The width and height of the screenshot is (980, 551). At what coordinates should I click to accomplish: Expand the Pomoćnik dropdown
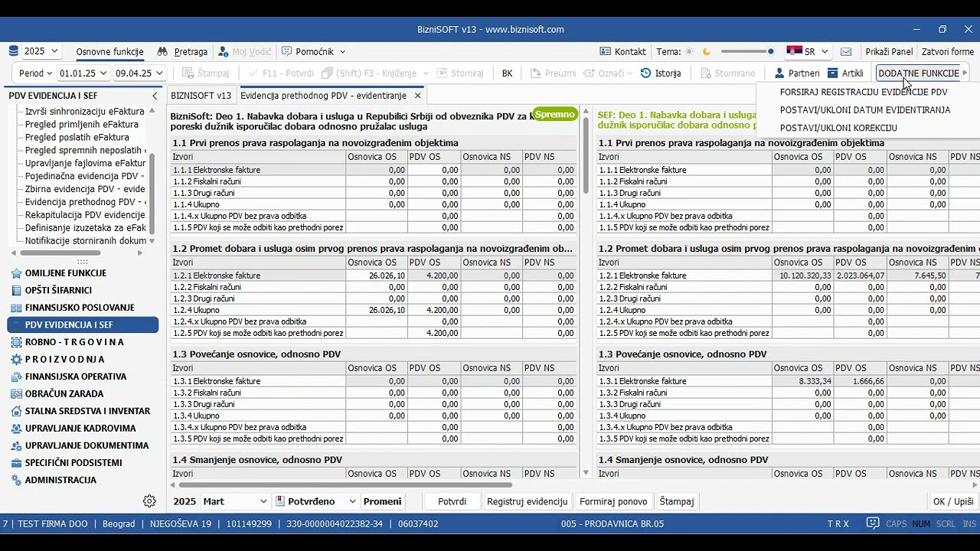tap(342, 51)
